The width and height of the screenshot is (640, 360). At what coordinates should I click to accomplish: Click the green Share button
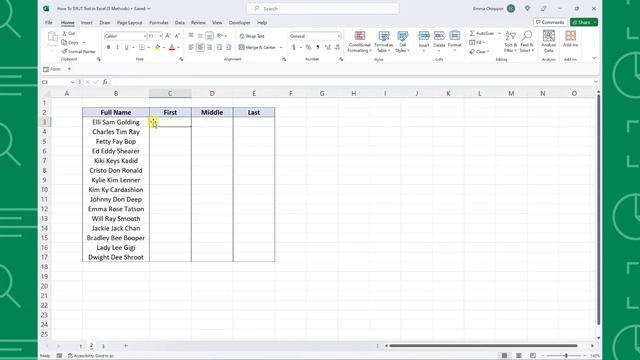[584, 22]
